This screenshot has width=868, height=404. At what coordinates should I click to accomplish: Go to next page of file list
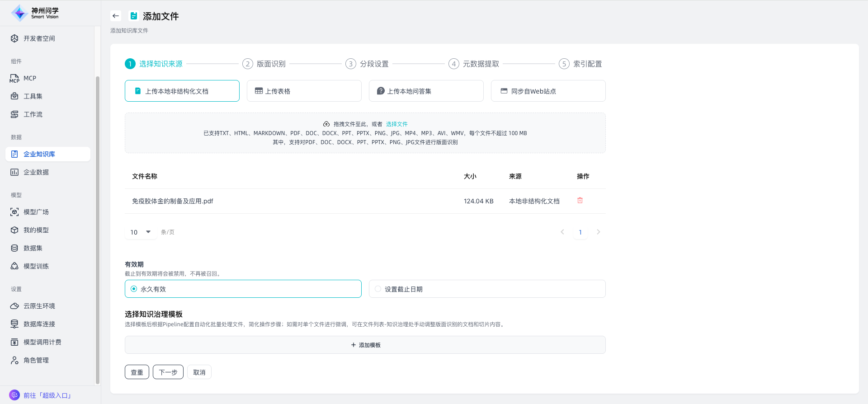(598, 232)
